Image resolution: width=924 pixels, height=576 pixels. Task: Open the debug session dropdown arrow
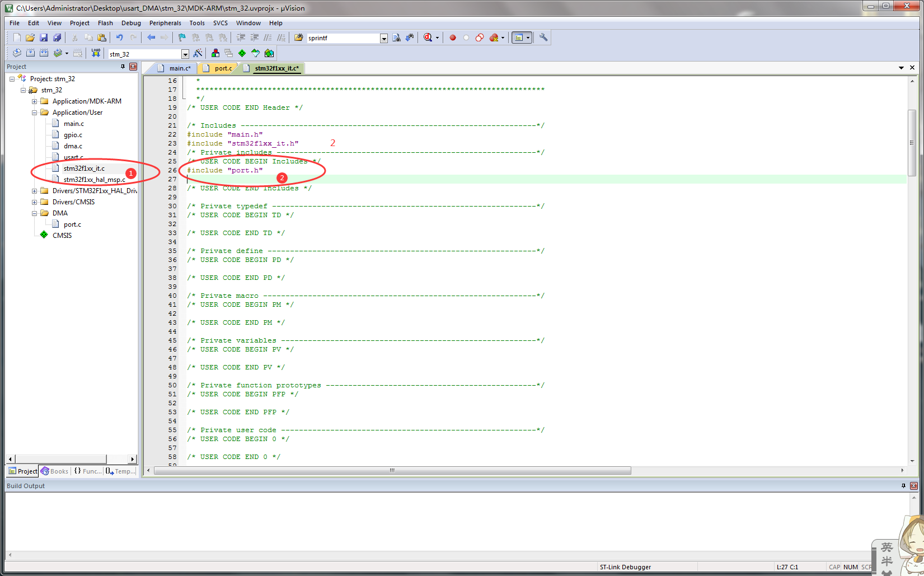(437, 38)
